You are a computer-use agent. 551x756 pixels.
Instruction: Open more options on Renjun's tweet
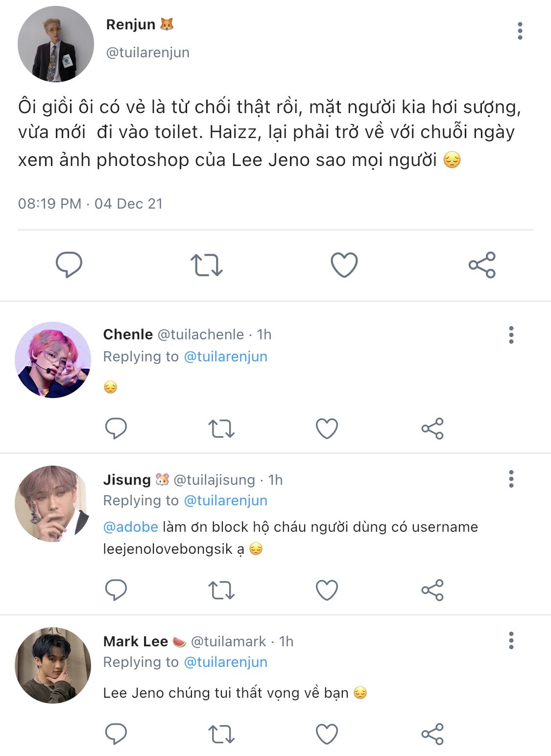tap(520, 31)
